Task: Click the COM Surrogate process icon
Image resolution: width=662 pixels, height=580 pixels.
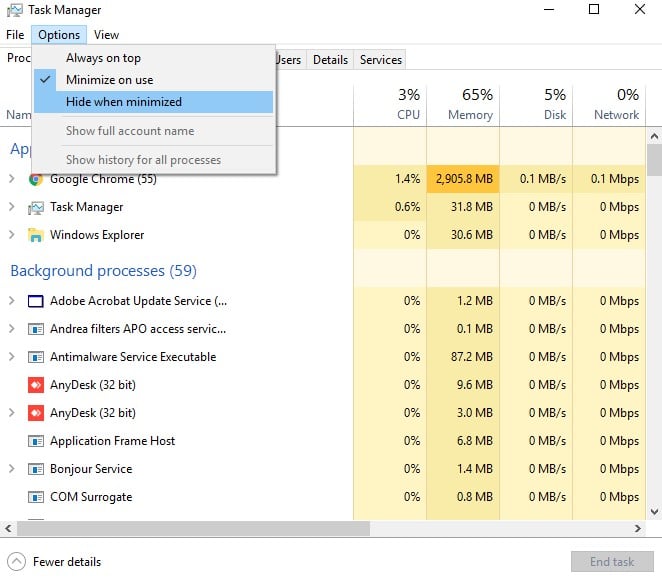Action: coord(36,497)
